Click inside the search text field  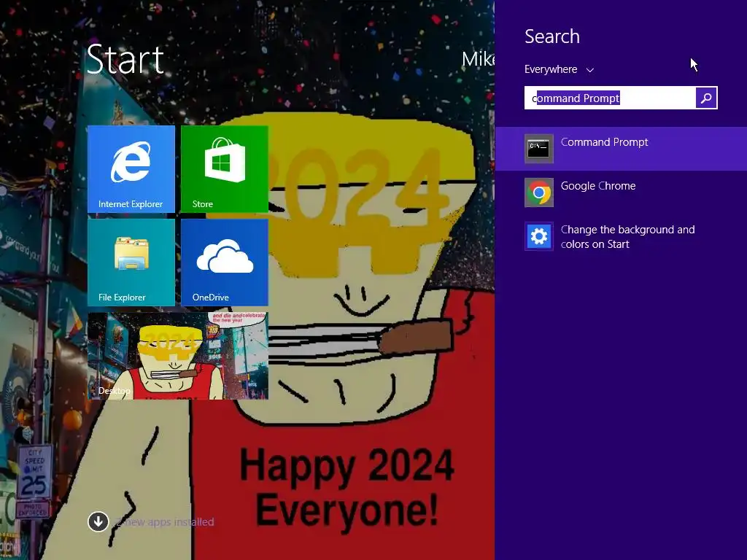(x=611, y=98)
